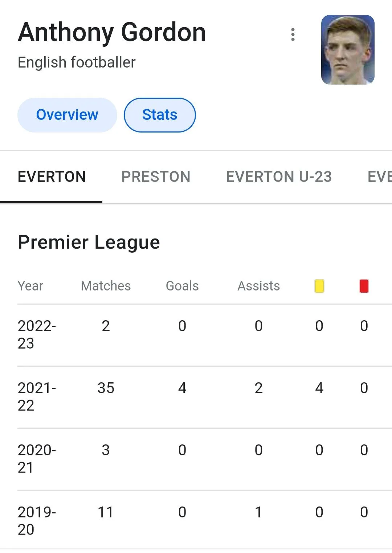
Task: Click the Premier League section heading
Action: click(x=89, y=242)
